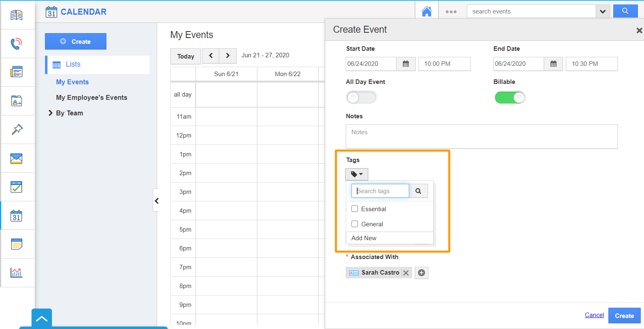Select My Employee's Events list
Image resolution: width=644 pixels, height=329 pixels.
pyautogui.click(x=92, y=97)
